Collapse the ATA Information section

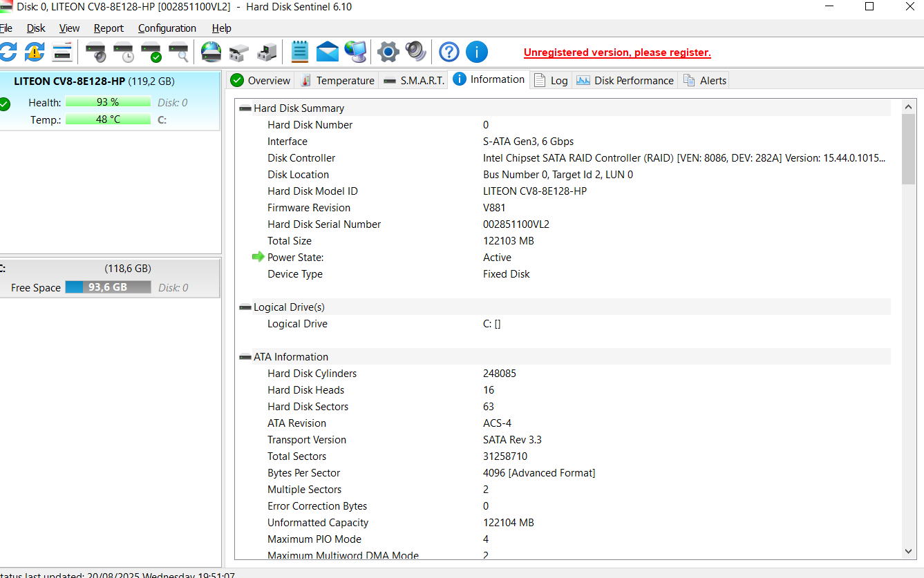[245, 357]
